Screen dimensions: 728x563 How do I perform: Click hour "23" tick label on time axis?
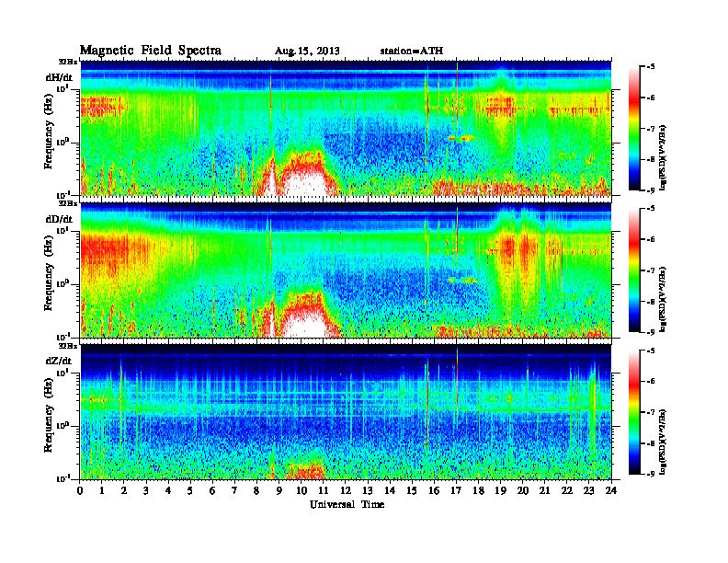click(x=588, y=490)
